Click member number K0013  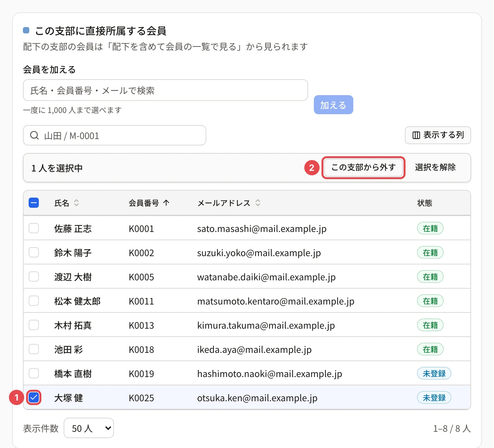141,325
